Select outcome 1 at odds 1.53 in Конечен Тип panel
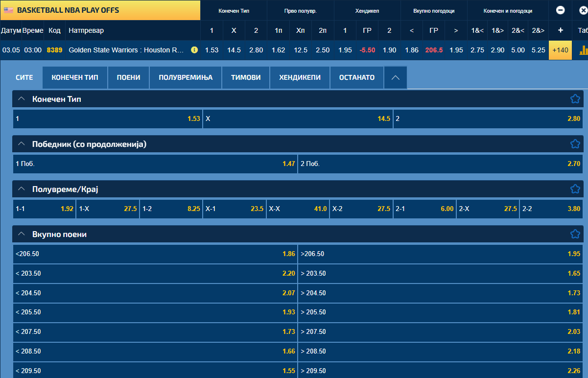 pyautogui.click(x=108, y=118)
